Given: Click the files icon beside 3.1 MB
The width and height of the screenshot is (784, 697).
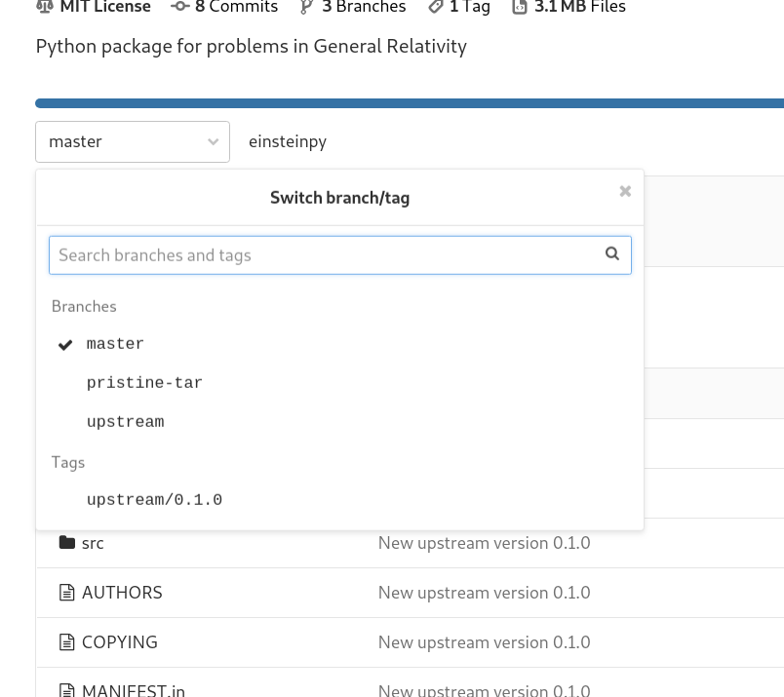Looking at the screenshot, I should click(518, 8).
